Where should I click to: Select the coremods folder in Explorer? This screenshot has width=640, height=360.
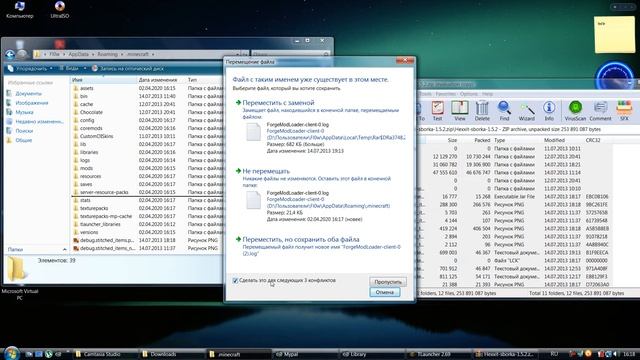[x=91, y=128]
